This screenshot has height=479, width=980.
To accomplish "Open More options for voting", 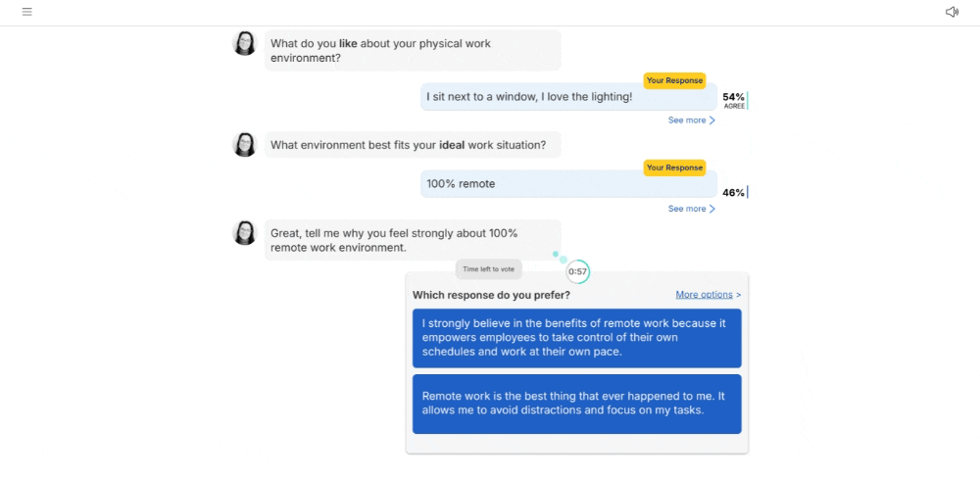I will pyautogui.click(x=708, y=295).
